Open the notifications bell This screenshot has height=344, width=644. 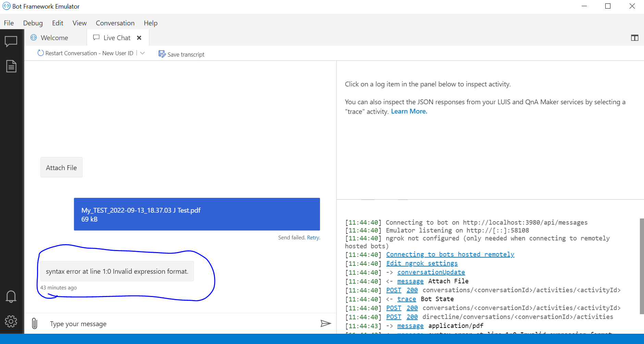11,296
